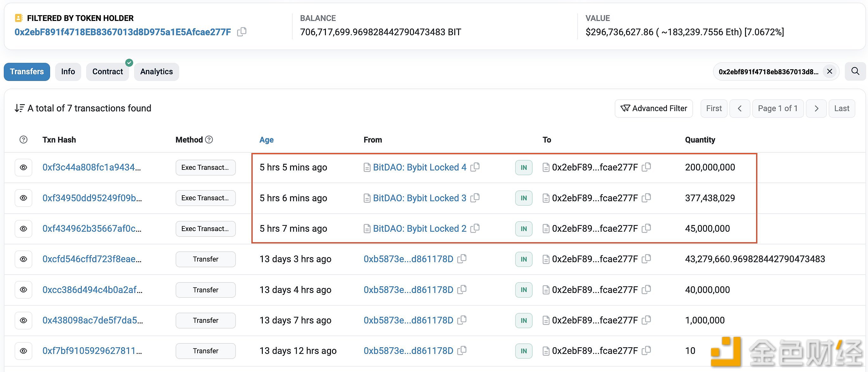Click the Method help question mark
Image resolution: width=868 pixels, height=372 pixels.
pos(209,140)
